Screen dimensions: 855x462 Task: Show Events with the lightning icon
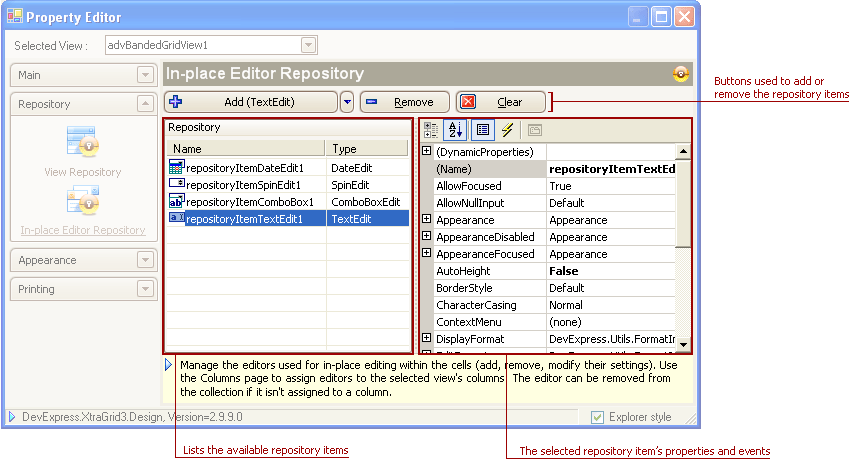(x=508, y=130)
